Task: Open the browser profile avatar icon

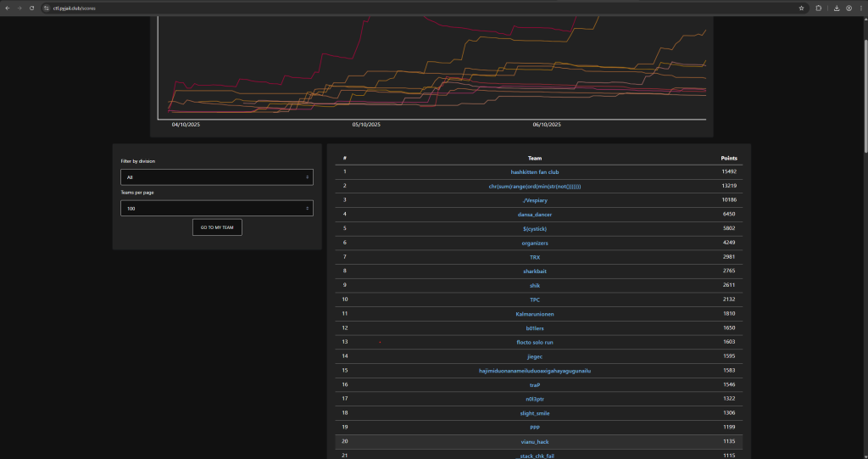Action: [849, 8]
